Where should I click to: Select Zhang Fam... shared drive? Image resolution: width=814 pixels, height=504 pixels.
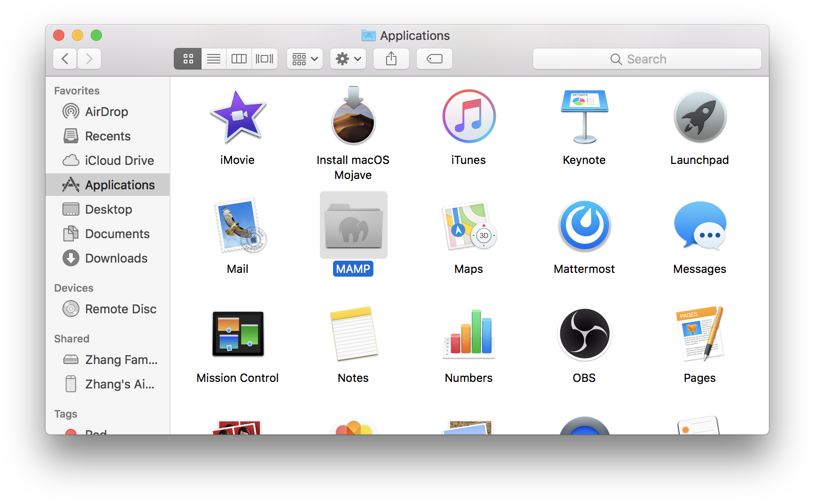pyautogui.click(x=108, y=360)
